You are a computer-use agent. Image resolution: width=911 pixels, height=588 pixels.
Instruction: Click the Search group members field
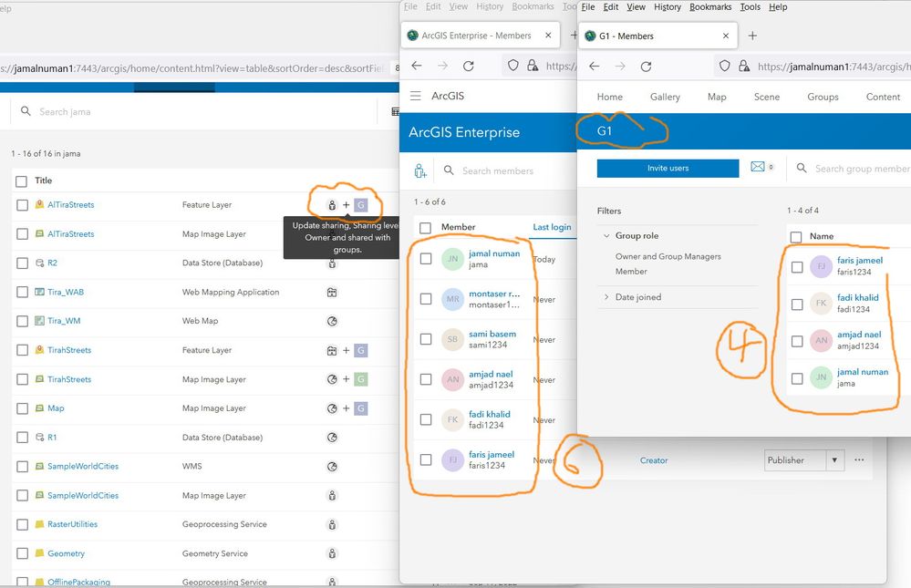point(862,169)
